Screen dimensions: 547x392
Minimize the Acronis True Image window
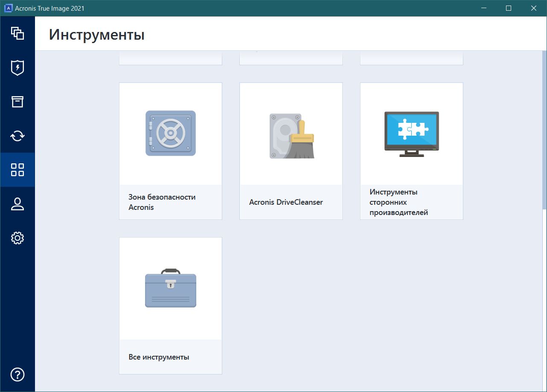(x=483, y=8)
